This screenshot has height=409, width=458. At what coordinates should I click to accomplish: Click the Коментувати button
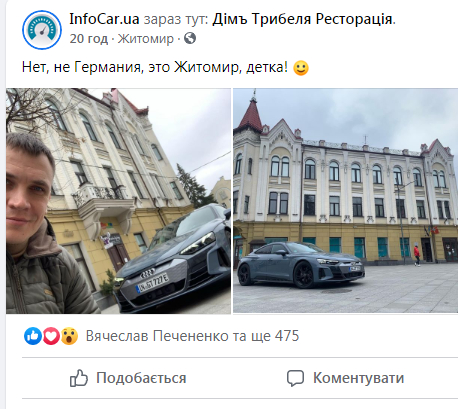pyautogui.click(x=345, y=378)
